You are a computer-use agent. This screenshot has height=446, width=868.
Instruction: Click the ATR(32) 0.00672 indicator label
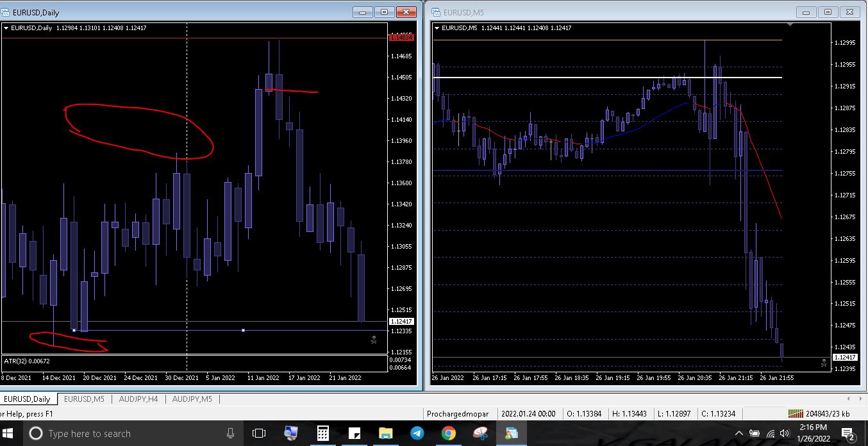pos(27,361)
